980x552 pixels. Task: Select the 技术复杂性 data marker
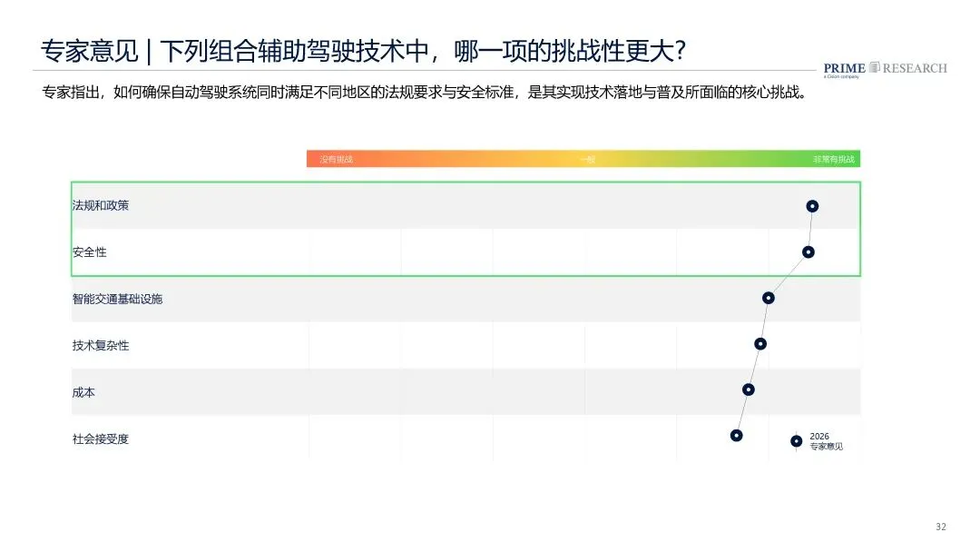tap(760, 344)
